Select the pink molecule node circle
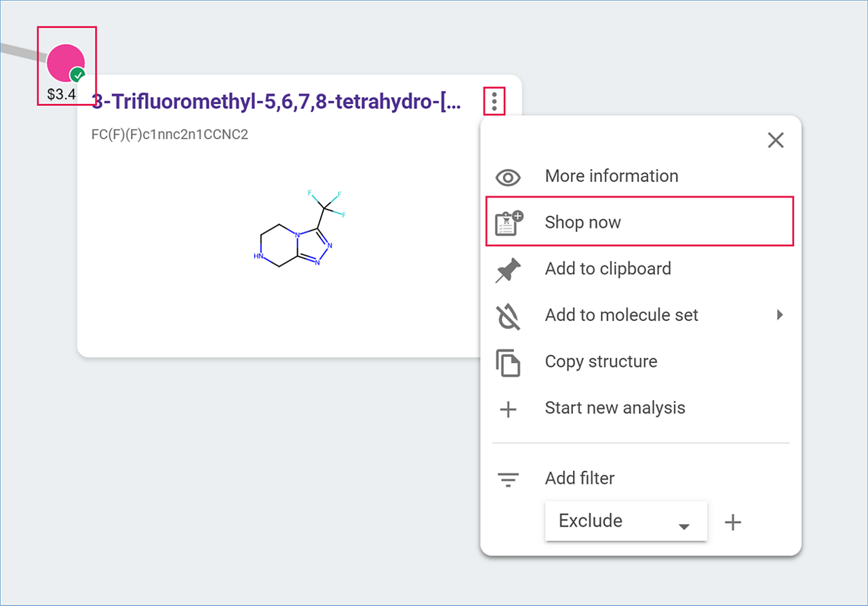868x606 pixels. point(65,62)
